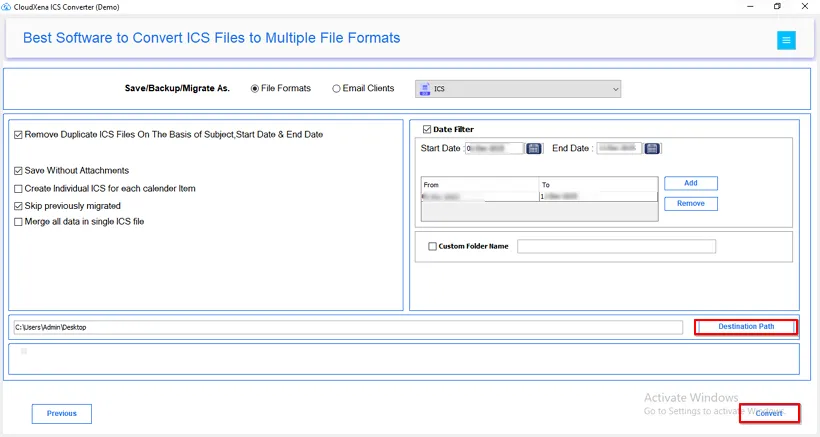820x437 pixels.
Task: Click the Start Date input field
Action: 494,148
